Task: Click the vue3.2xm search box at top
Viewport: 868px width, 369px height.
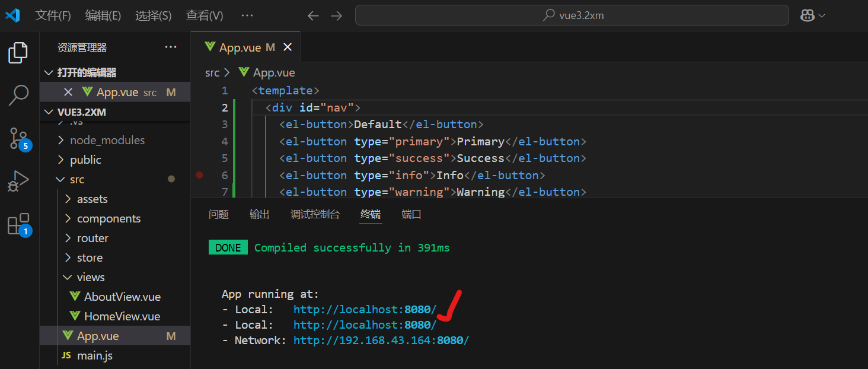Action: coord(571,15)
